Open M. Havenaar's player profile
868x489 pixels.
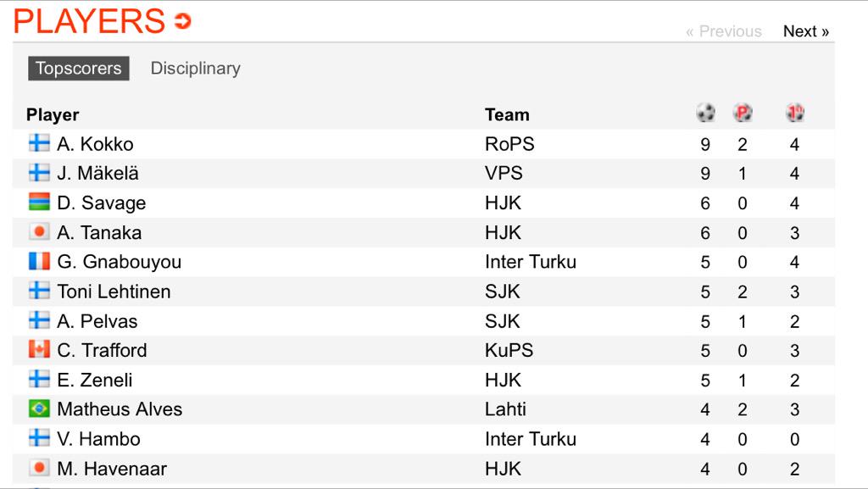[112, 468]
